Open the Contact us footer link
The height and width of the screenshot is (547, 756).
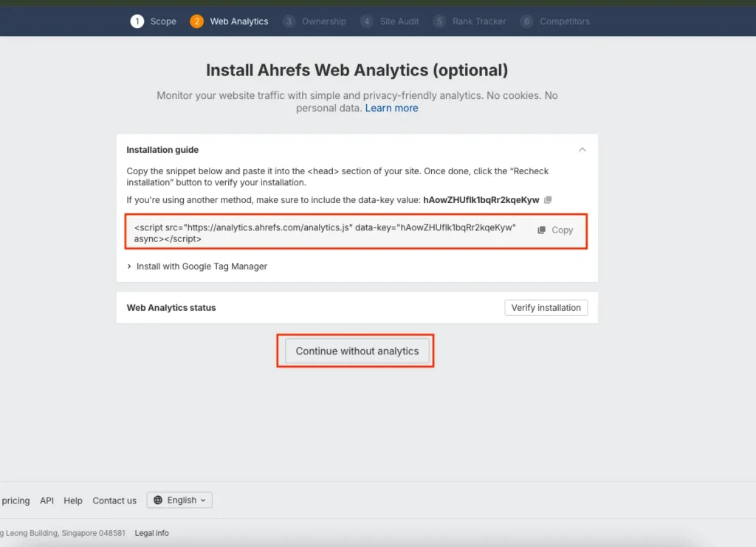click(114, 500)
